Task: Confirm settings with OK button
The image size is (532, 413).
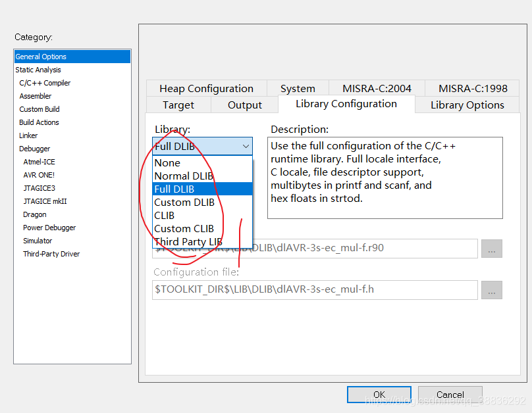Action: [x=379, y=395]
